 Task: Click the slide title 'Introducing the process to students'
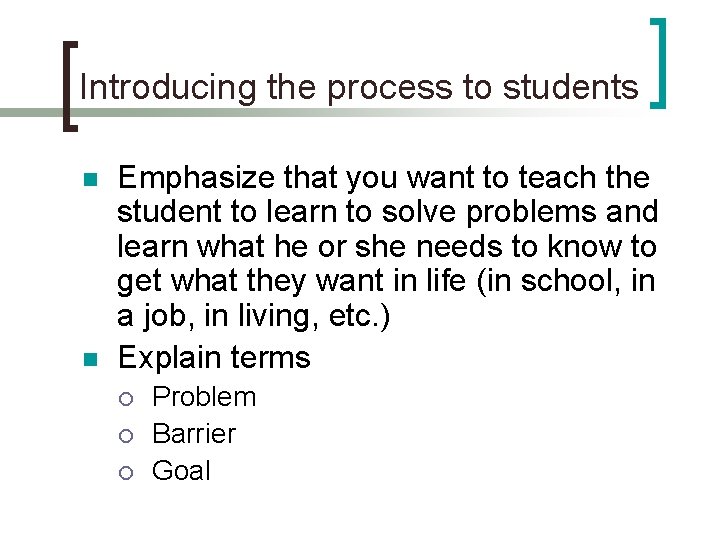click(x=358, y=87)
